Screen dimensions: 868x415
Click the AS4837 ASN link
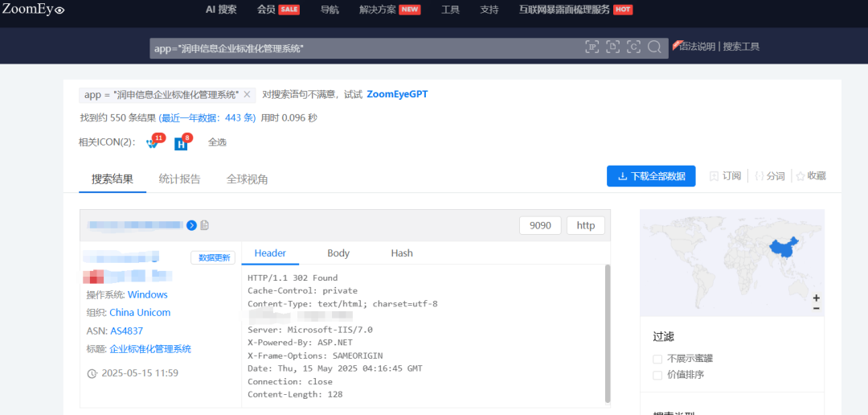127,331
